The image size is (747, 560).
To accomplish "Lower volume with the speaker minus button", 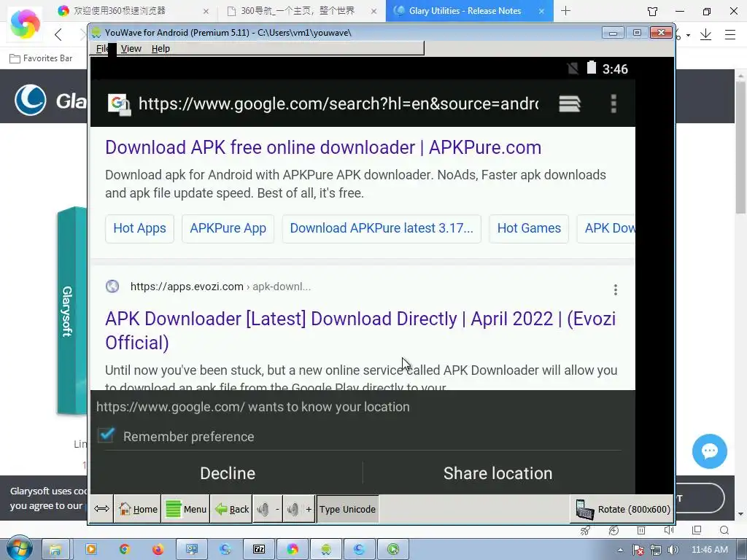I will [x=268, y=509].
